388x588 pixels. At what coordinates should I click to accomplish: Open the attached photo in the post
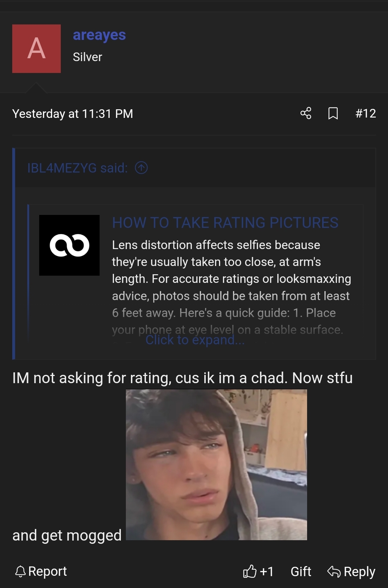click(x=216, y=464)
